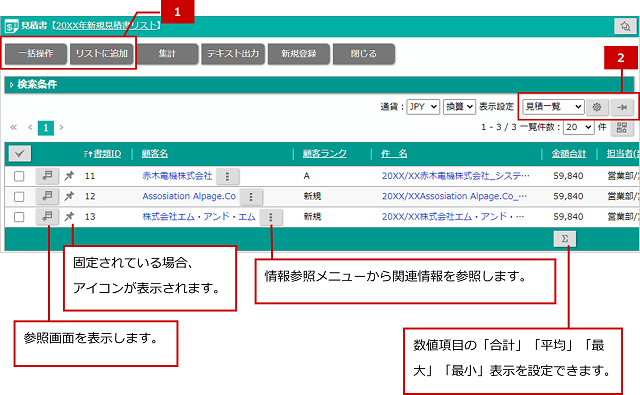This screenshot has height=395, width=640.
Task: Switch to tile view grid icon
Action: click(x=622, y=127)
